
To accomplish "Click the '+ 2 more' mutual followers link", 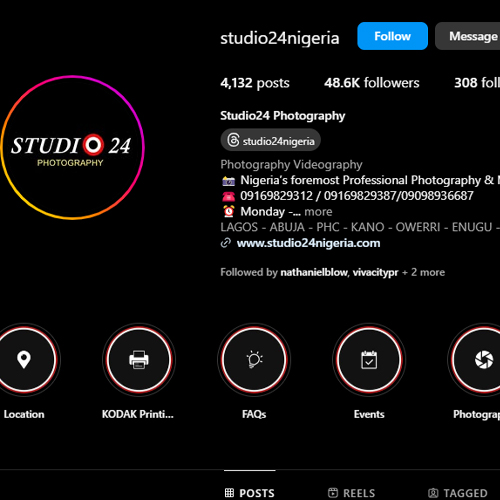I will coord(423,272).
